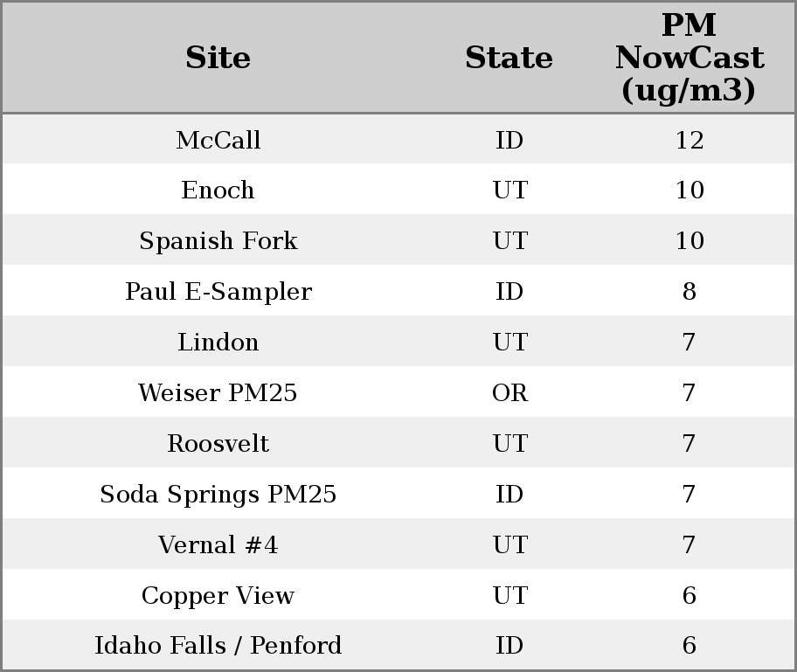
Task: Click the Spanish Fork site name
Action: coord(218,241)
